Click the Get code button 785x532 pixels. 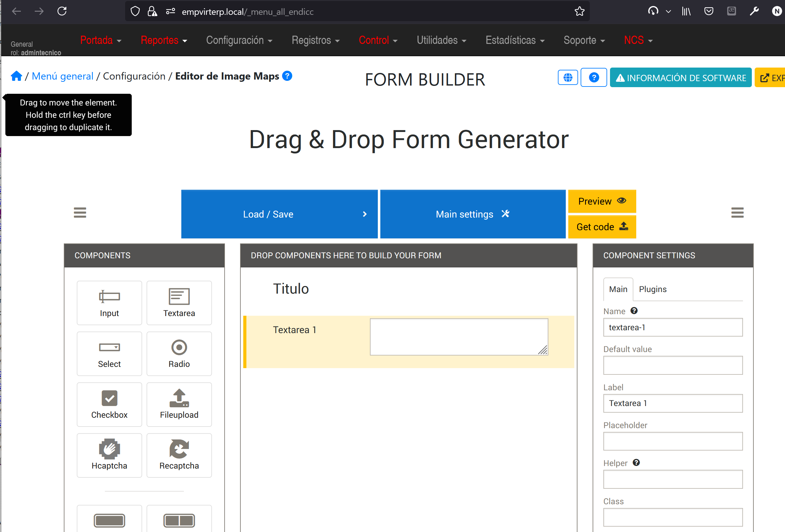pyautogui.click(x=602, y=227)
